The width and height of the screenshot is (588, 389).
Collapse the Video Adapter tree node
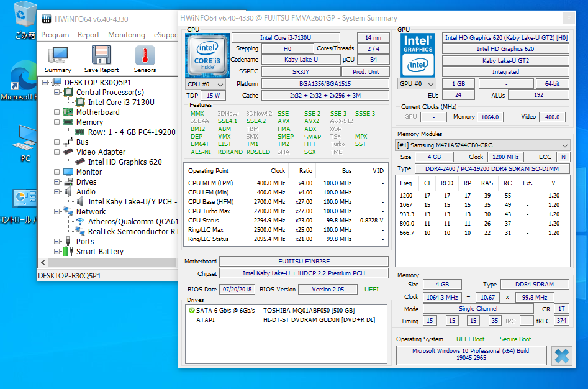point(57,152)
